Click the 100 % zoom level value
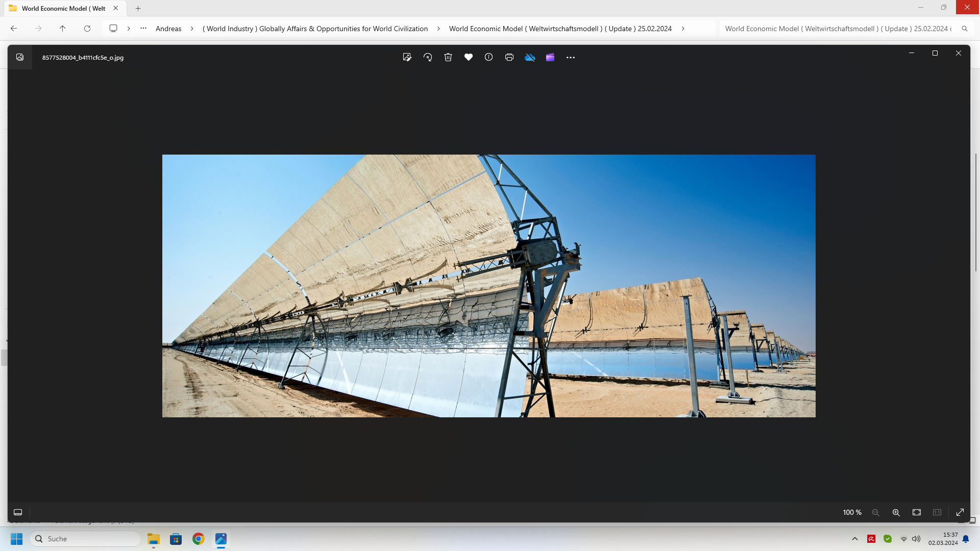This screenshot has width=980, height=551. pos(852,512)
